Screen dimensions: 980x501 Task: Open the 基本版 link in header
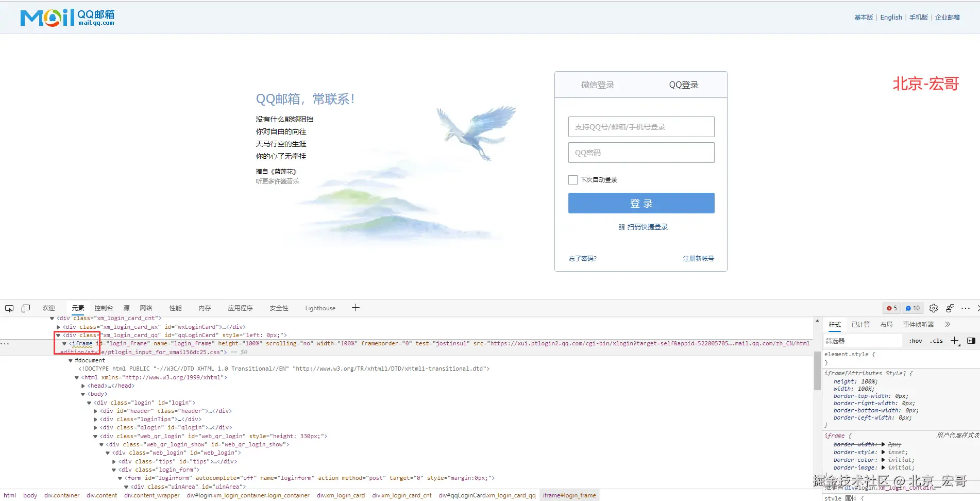(864, 18)
